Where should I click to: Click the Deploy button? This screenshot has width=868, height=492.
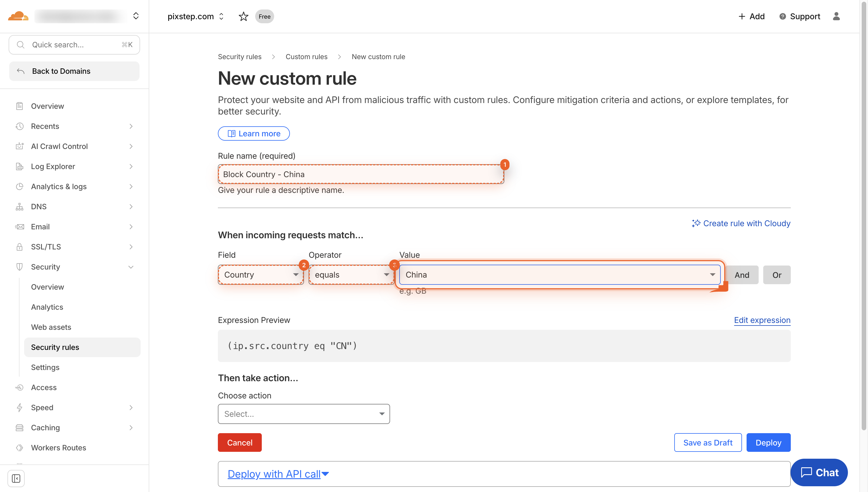(768, 442)
